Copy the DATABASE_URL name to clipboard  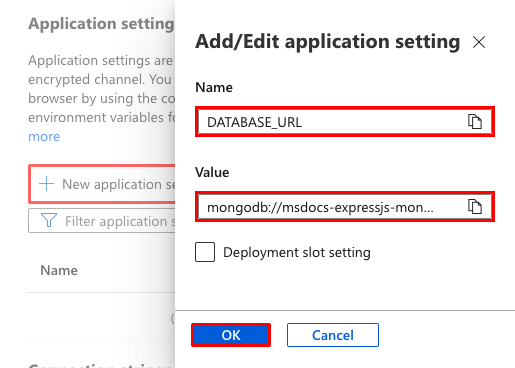click(x=475, y=121)
